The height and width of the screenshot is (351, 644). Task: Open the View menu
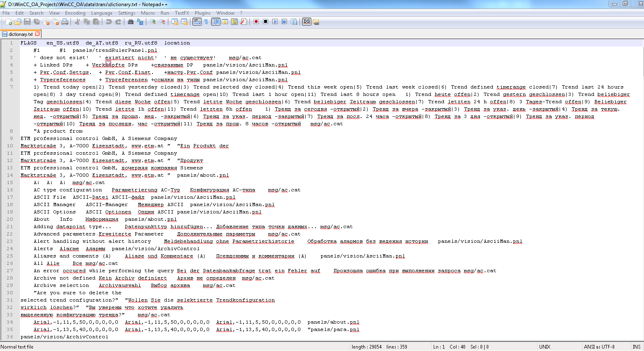(x=54, y=13)
